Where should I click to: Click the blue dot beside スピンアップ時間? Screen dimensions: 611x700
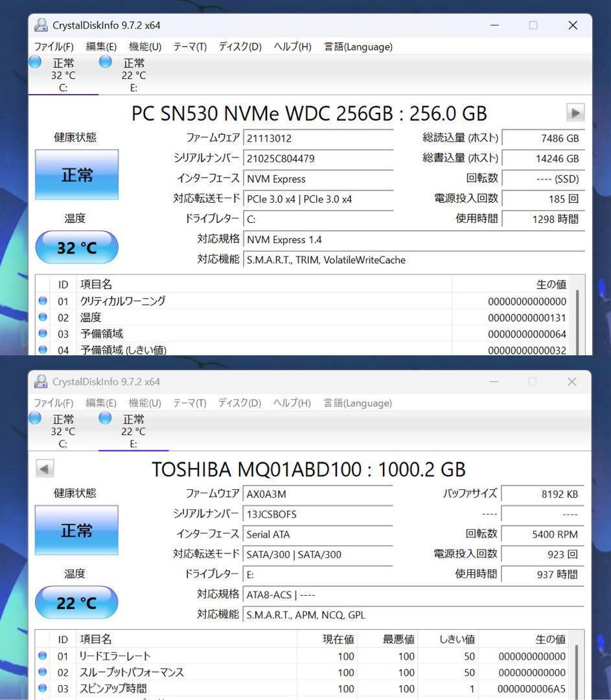point(42,688)
